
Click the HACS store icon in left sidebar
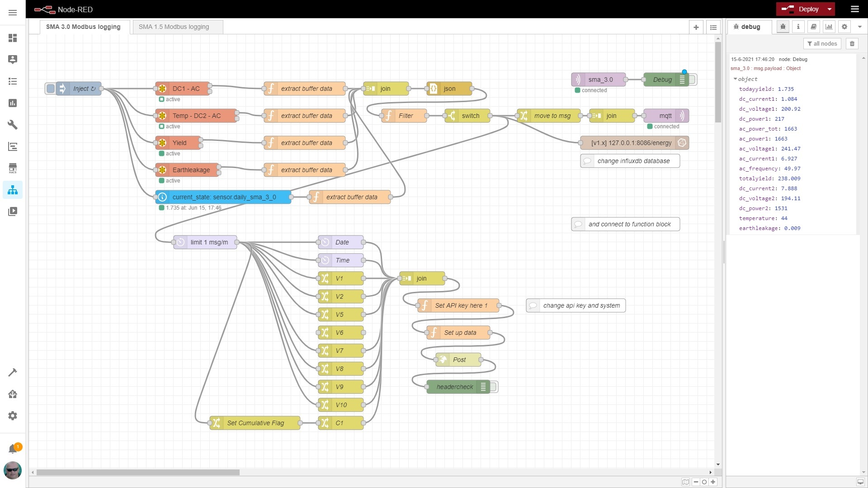coord(13,168)
